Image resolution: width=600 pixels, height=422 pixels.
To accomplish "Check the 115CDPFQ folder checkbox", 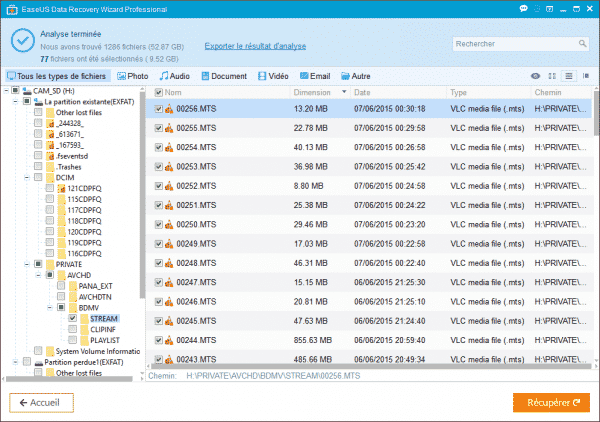I will tap(49, 199).
